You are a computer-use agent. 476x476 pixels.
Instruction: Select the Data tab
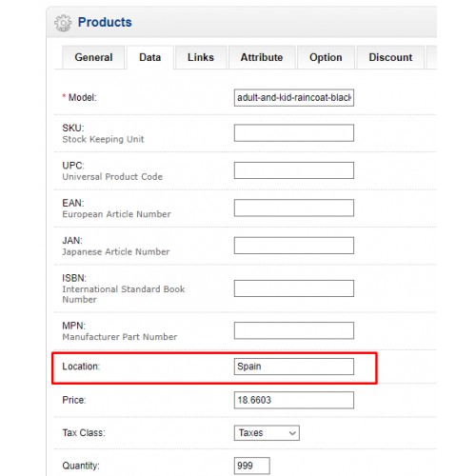[x=150, y=57]
